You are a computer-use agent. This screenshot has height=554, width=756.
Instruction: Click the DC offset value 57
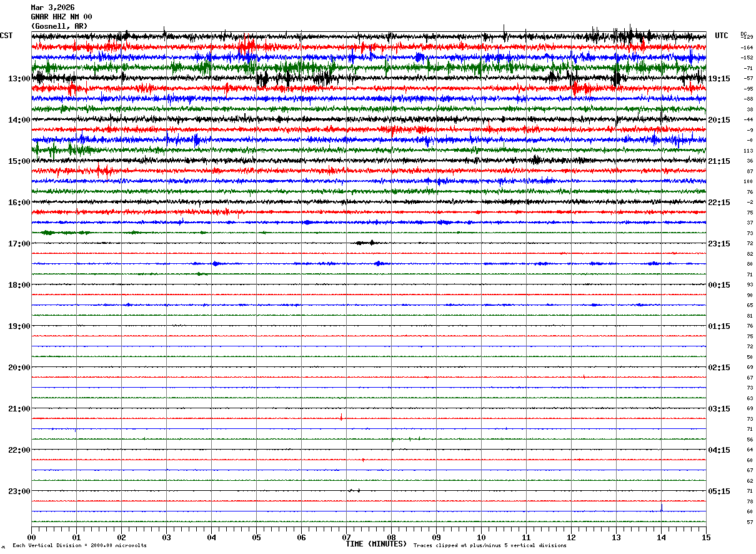750,522
